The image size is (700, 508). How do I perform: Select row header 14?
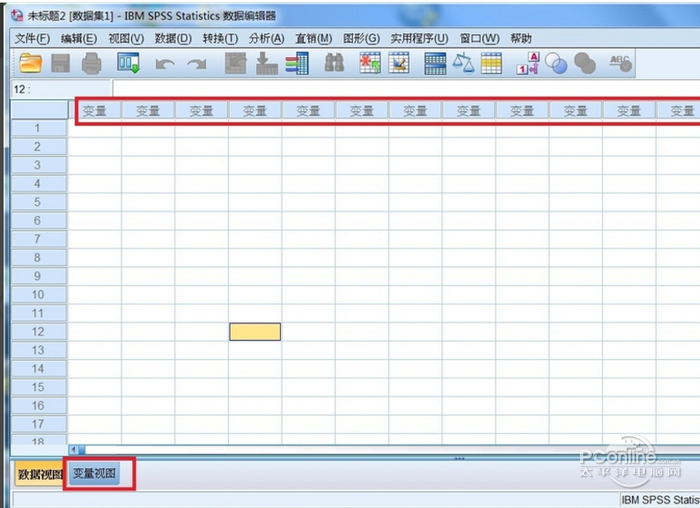click(39, 369)
